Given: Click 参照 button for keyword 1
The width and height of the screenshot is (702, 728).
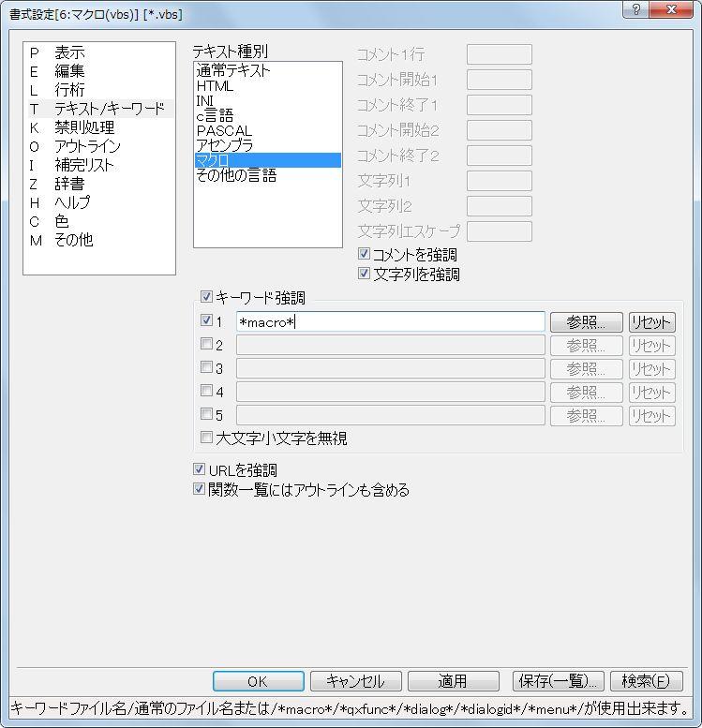Looking at the screenshot, I should point(586,322).
